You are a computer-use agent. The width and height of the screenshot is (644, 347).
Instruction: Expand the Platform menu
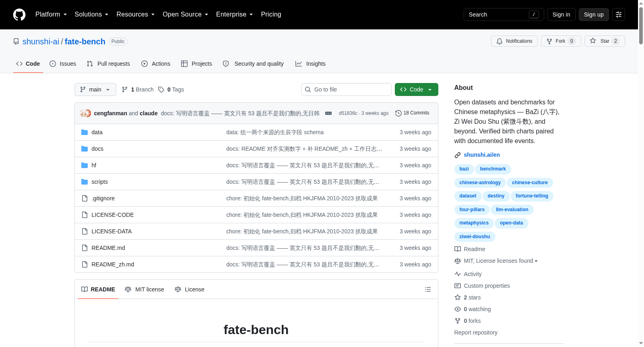51,15
